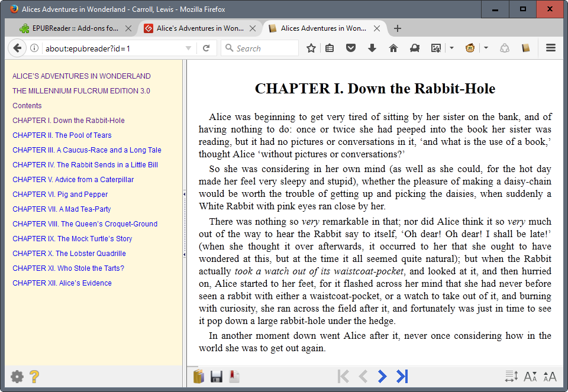Toggle the reading layout style icon
Viewport: 568px width, 392px height.
pyautogui.click(x=511, y=377)
